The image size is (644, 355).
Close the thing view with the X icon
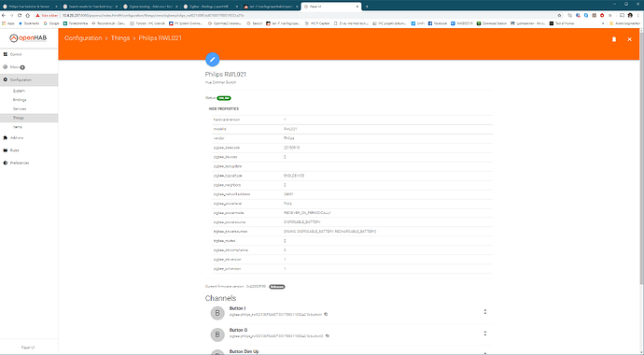click(629, 39)
